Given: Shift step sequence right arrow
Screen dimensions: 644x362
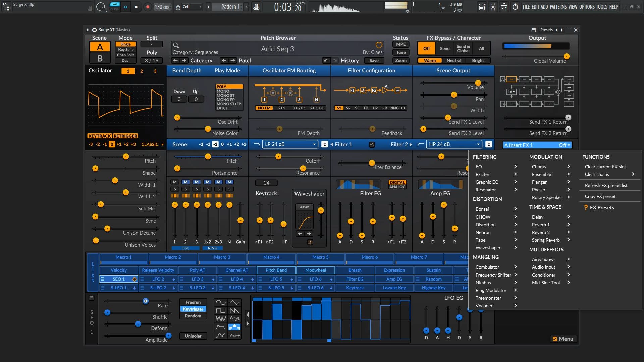Looking at the screenshot, I should (248, 323).
